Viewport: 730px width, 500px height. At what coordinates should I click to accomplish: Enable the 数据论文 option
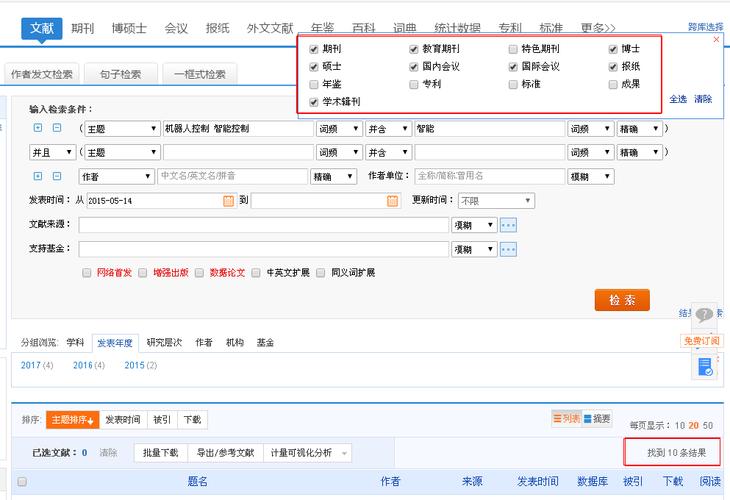199,273
